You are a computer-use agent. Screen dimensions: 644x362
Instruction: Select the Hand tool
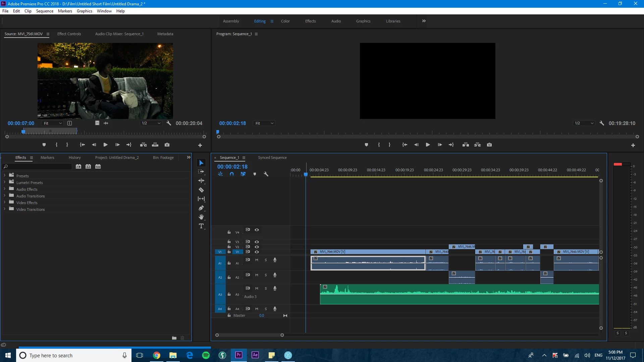pyautogui.click(x=201, y=217)
